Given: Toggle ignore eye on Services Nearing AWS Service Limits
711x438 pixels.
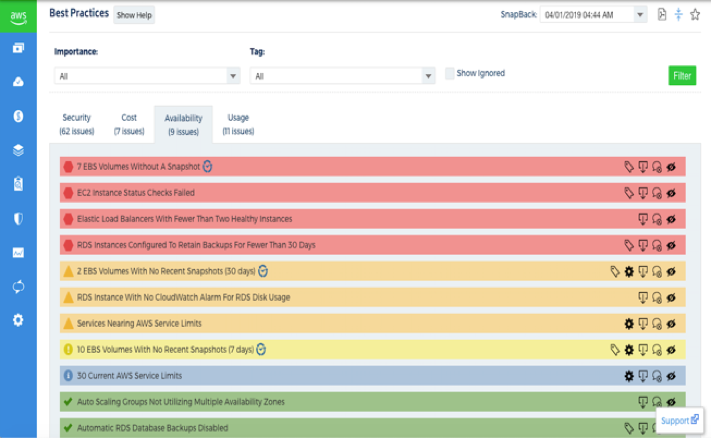Looking at the screenshot, I should 671,324.
